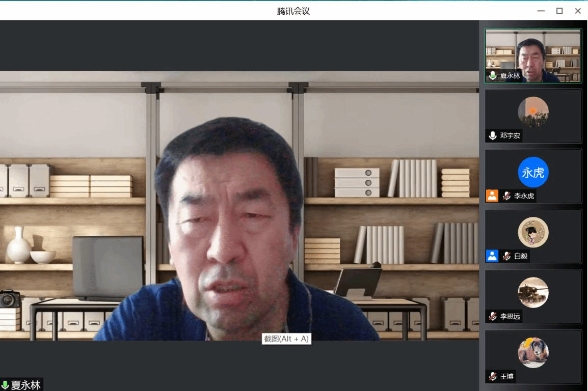The width and height of the screenshot is (588, 391).
Task: Click the muted mic icon for 李思远
Action: 493,316
